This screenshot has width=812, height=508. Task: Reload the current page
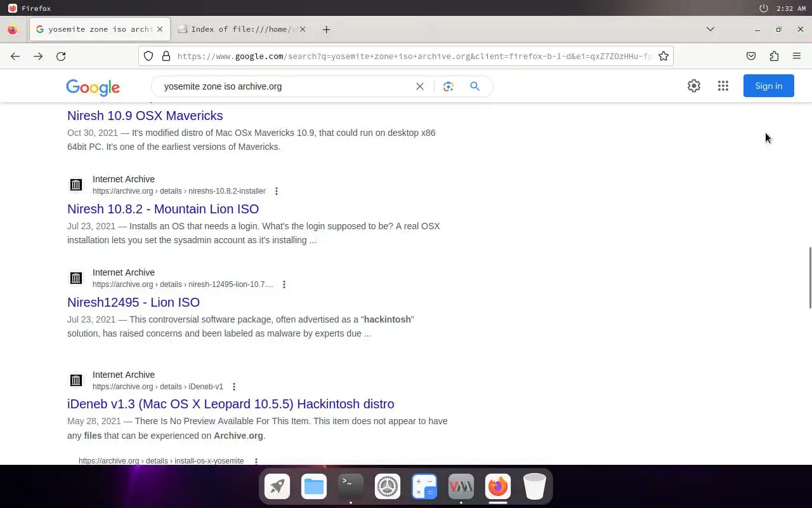coord(61,57)
